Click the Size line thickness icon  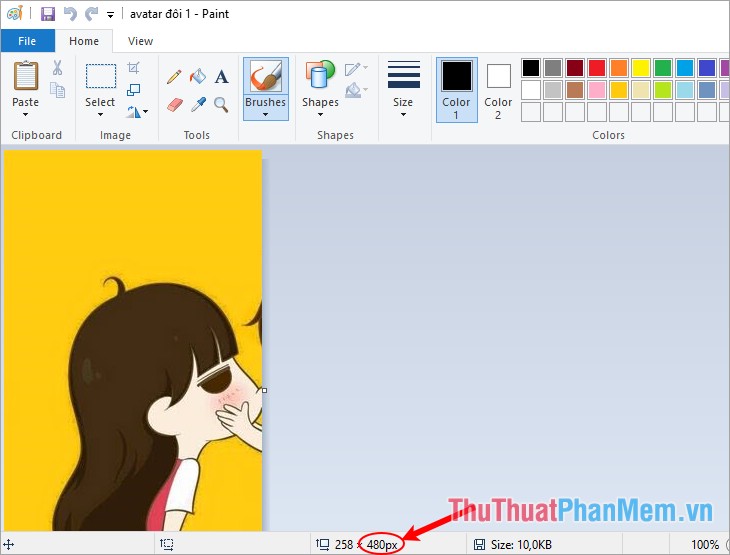click(404, 74)
